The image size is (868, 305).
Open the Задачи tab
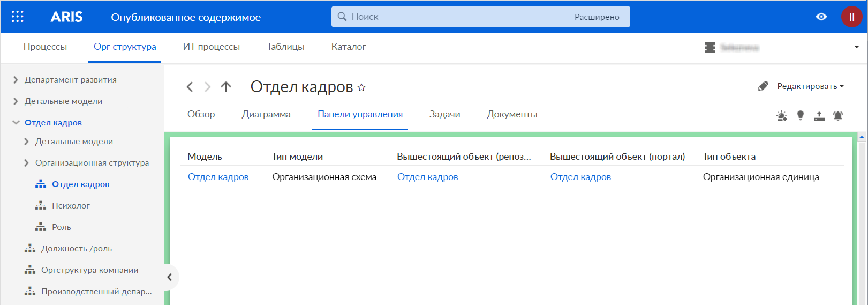444,115
